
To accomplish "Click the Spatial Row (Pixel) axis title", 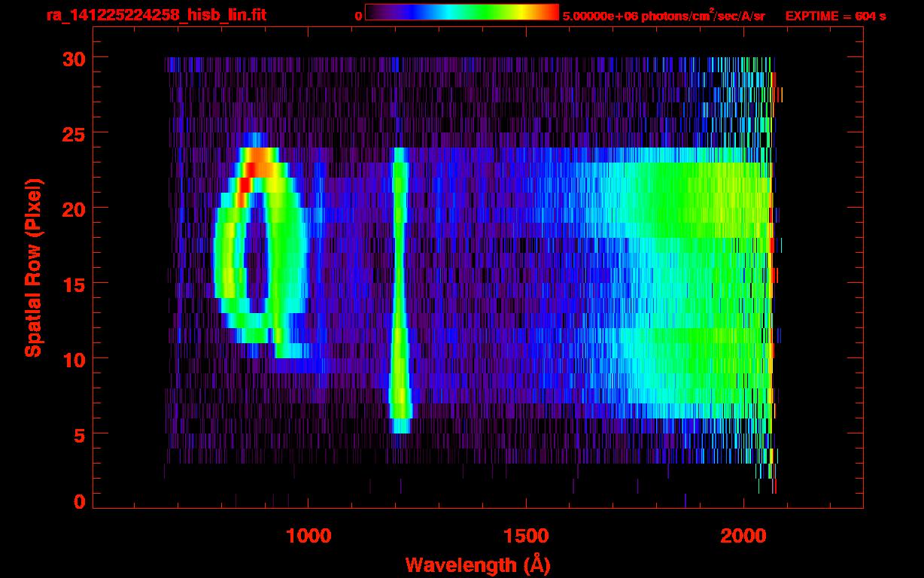I will pos(32,269).
